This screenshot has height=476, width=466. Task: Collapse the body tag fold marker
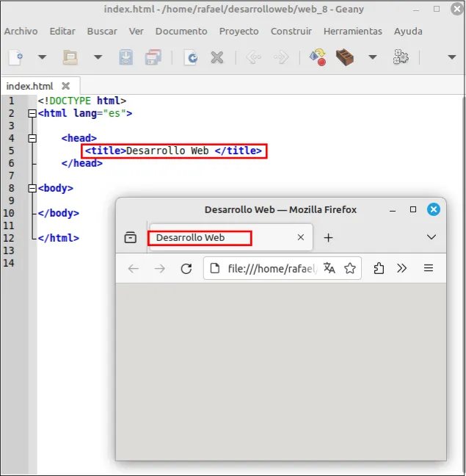click(32, 188)
